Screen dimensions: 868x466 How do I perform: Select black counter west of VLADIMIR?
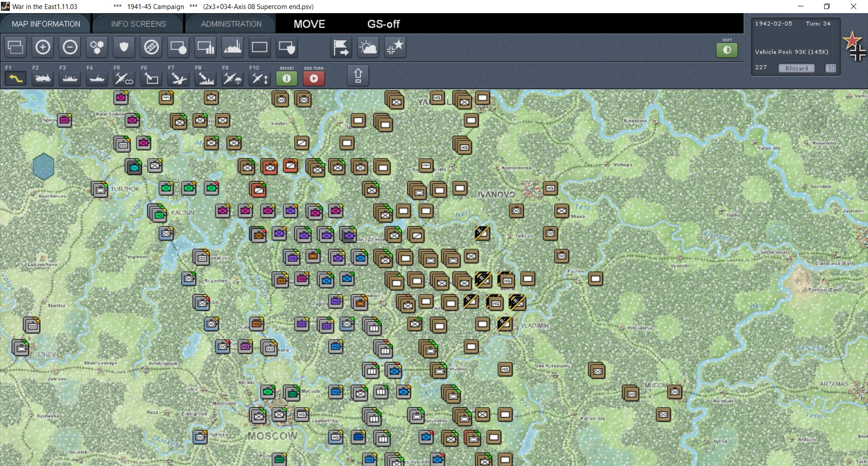505,323
